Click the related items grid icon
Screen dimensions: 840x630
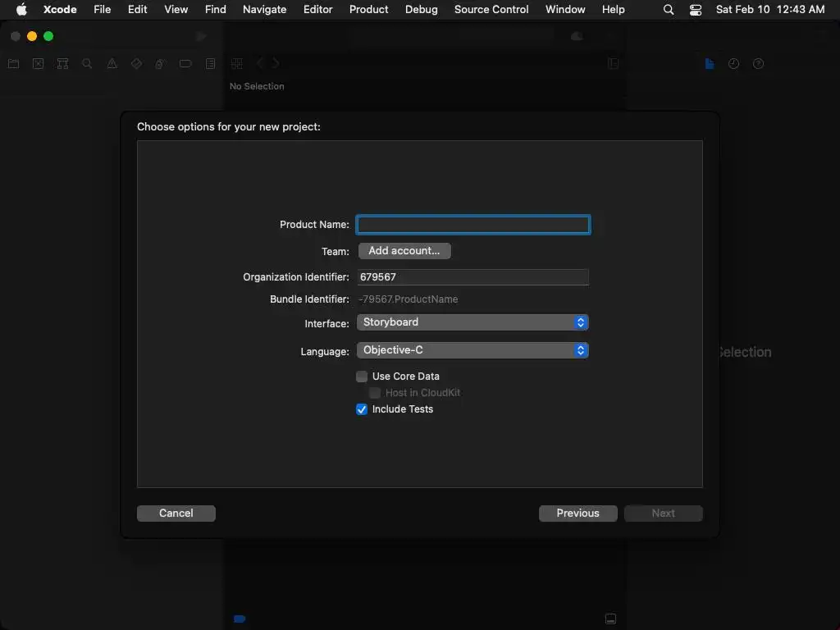pyautogui.click(x=237, y=64)
